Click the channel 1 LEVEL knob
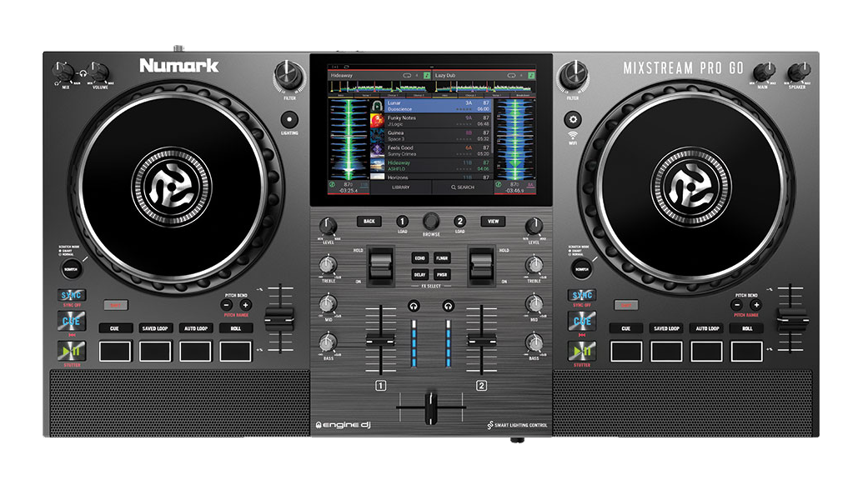 (x=328, y=226)
